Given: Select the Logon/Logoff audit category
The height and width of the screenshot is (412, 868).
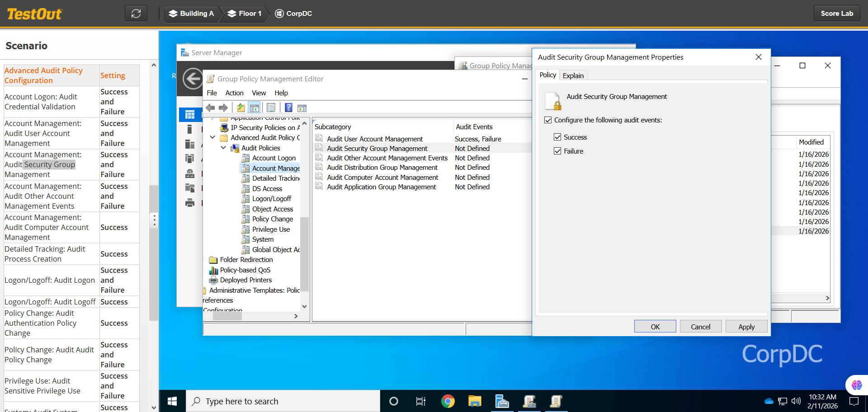Looking at the screenshot, I should click(271, 199).
